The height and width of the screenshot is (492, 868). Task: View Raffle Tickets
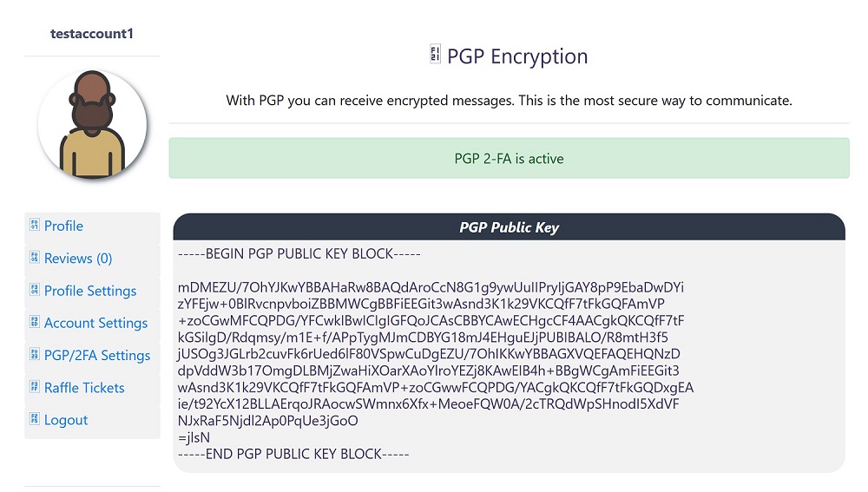[x=84, y=388]
